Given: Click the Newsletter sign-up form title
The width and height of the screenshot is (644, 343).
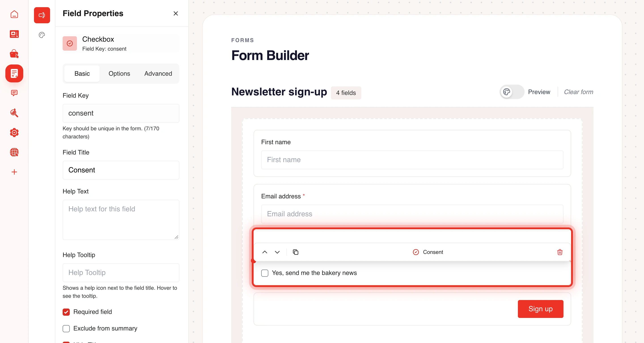Looking at the screenshot, I should (x=279, y=92).
